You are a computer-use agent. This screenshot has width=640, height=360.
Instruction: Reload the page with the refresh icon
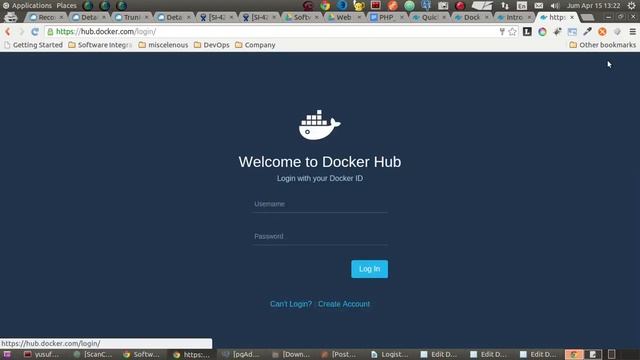35,31
